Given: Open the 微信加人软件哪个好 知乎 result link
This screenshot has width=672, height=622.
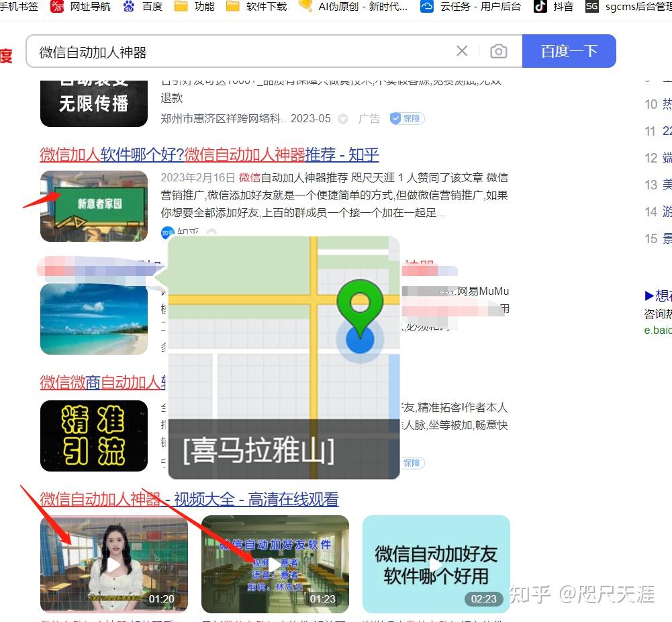Looking at the screenshot, I should coord(209,154).
